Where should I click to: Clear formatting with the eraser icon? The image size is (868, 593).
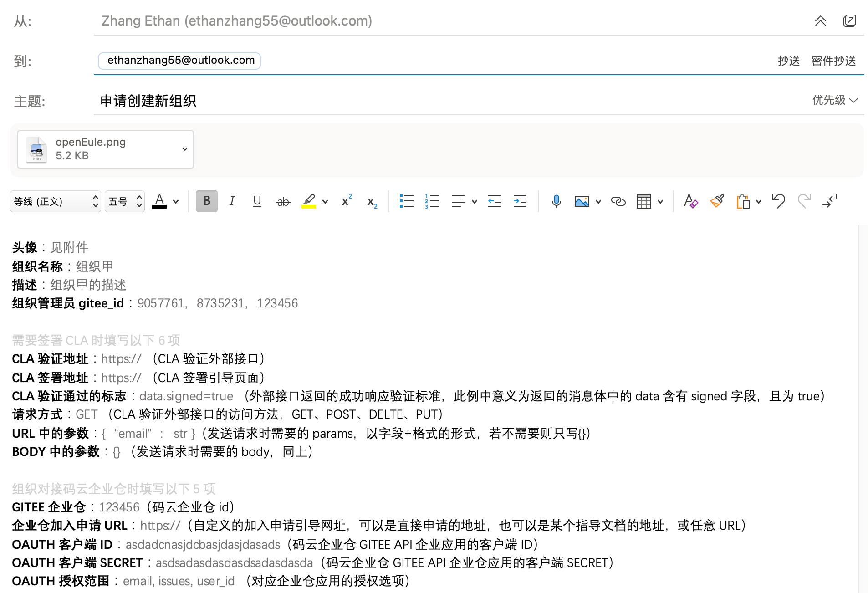pyautogui.click(x=690, y=201)
